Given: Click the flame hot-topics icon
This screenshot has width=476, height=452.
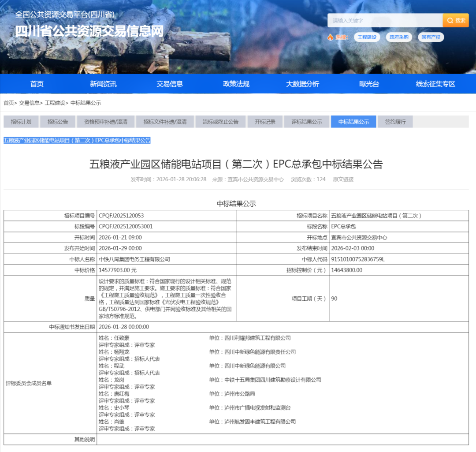Looking at the screenshot, I should (x=330, y=37).
